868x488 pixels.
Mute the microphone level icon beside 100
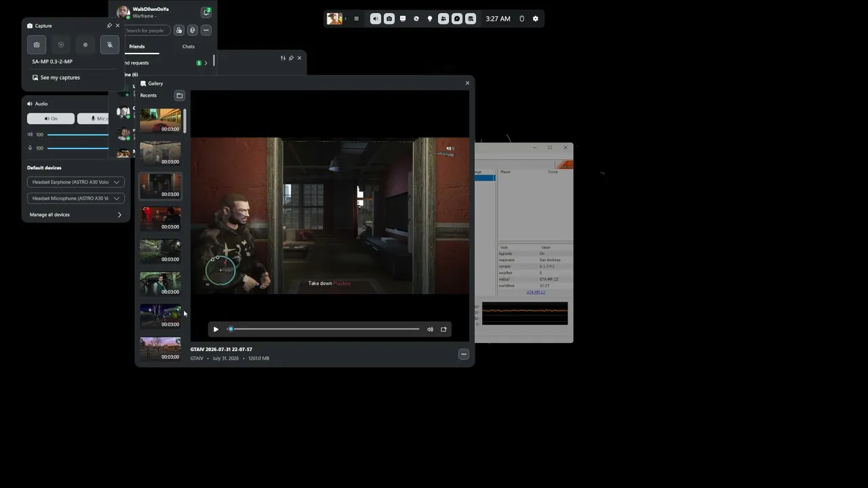[x=30, y=148]
